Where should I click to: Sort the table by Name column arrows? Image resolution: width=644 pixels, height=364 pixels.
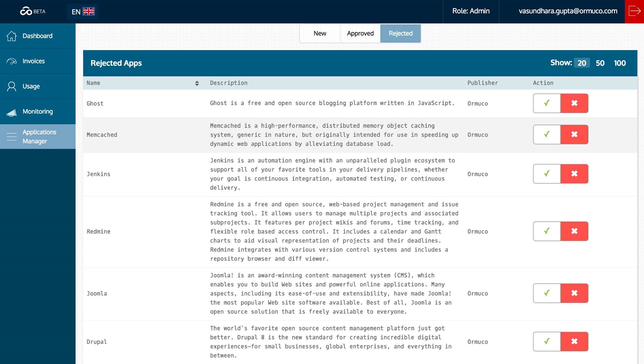pyautogui.click(x=197, y=83)
